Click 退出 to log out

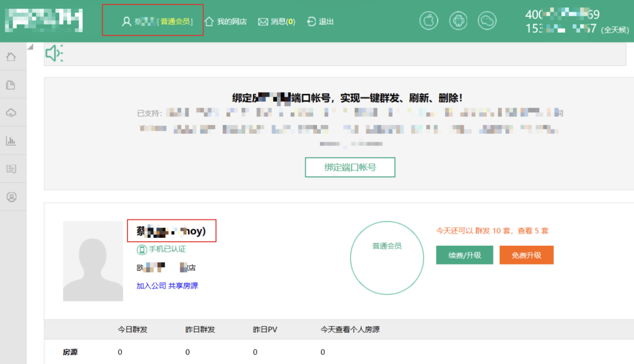(320, 22)
